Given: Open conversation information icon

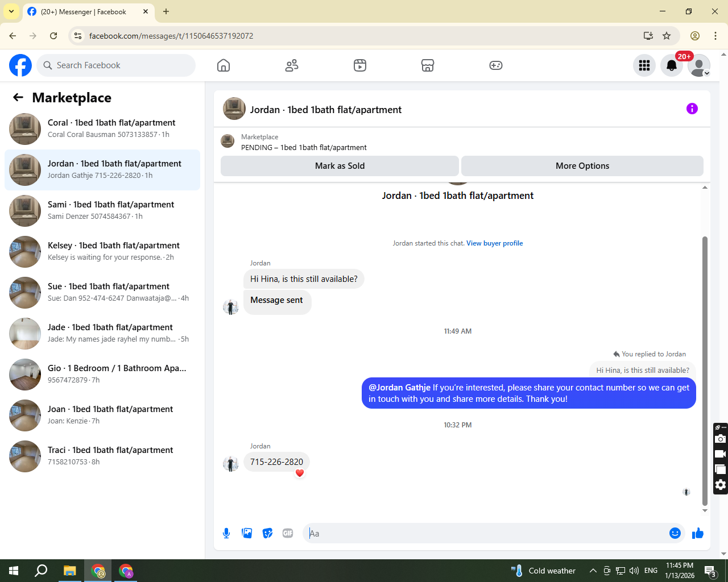Looking at the screenshot, I should pos(692,109).
